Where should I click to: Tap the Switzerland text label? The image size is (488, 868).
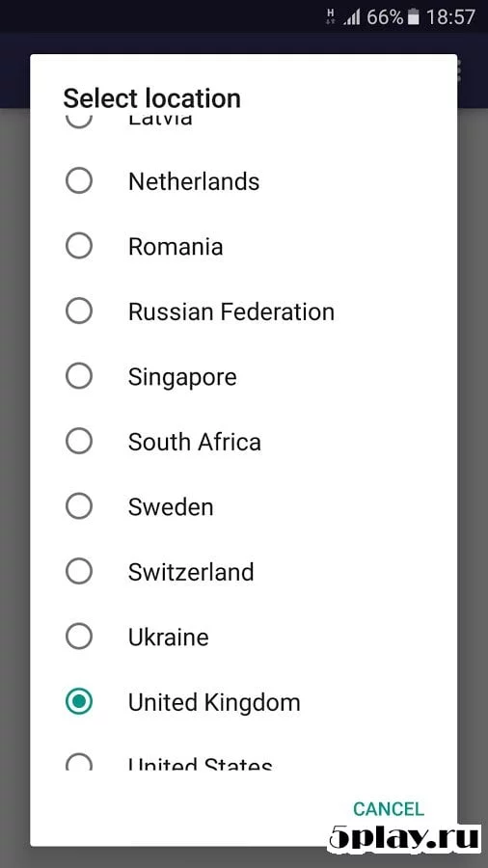(191, 572)
